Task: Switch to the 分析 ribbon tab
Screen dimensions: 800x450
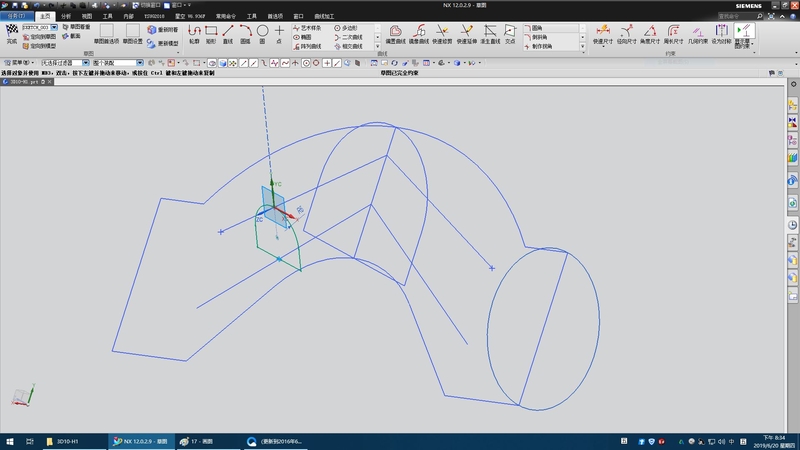Action: 66,17
